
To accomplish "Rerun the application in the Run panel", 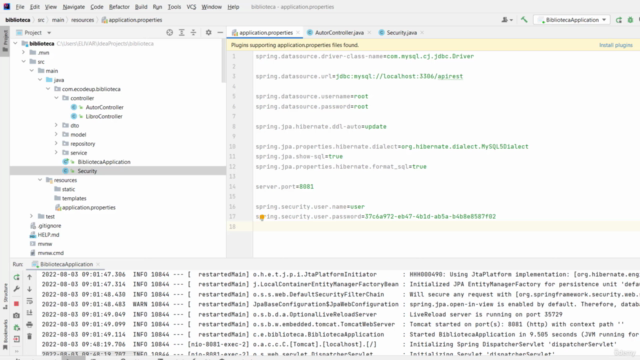I will tap(16, 277).
